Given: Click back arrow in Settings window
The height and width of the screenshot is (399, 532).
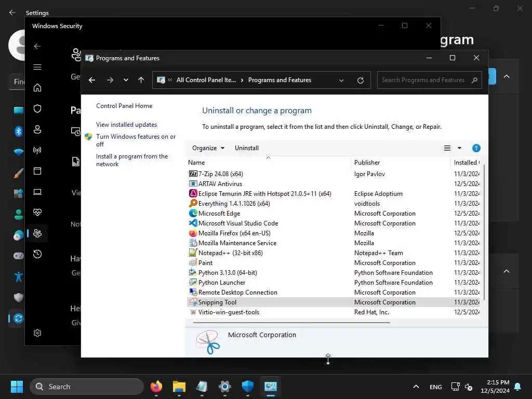Looking at the screenshot, I should pos(12,12).
